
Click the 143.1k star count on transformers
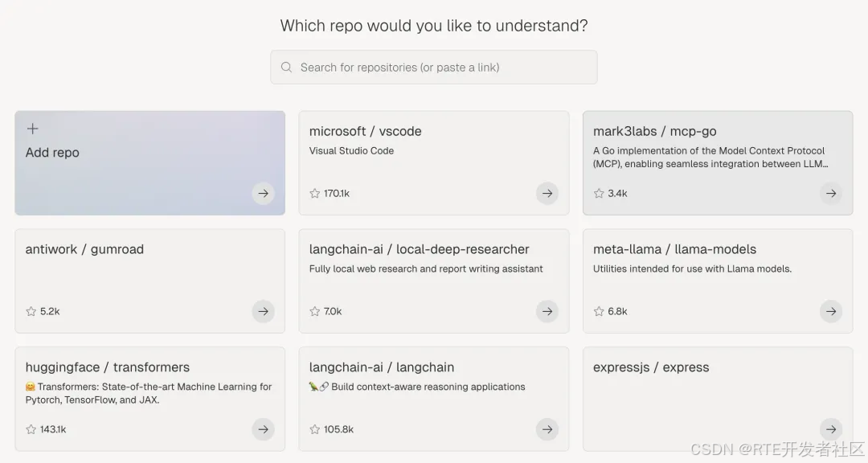tap(53, 429)
